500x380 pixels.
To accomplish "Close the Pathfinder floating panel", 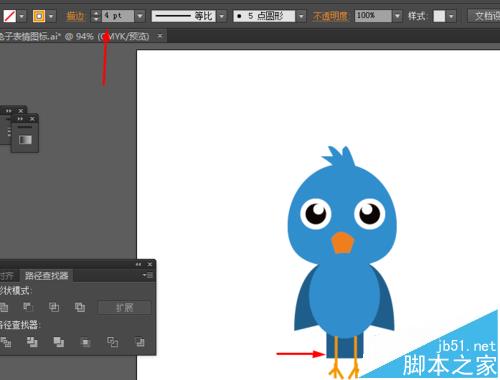I will [x=150, y=264].
